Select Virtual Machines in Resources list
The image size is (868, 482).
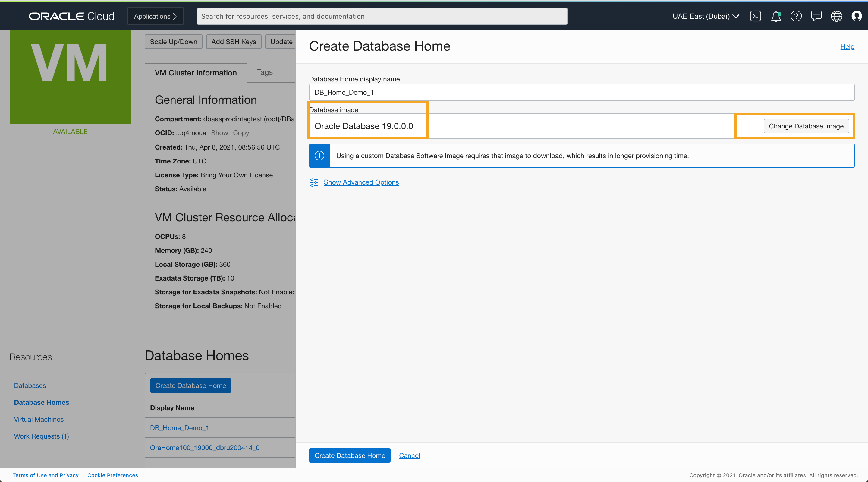click(x=39, y=419)
